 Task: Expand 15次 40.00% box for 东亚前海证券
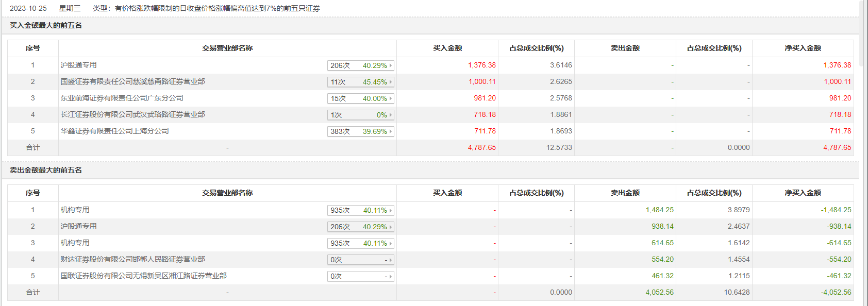tap(361, 98)
